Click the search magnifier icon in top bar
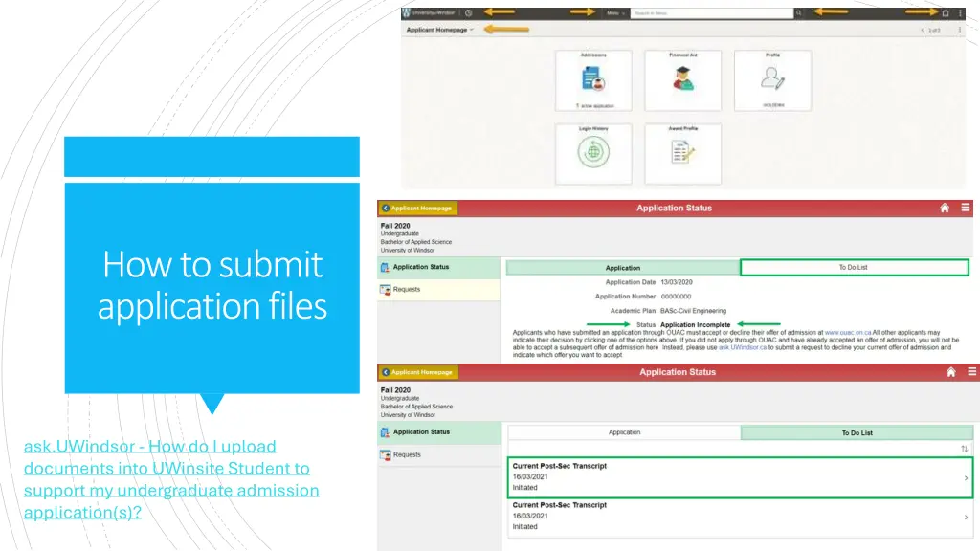The height and width of the screenshot is (551, 980). click(x=798, y=13)
